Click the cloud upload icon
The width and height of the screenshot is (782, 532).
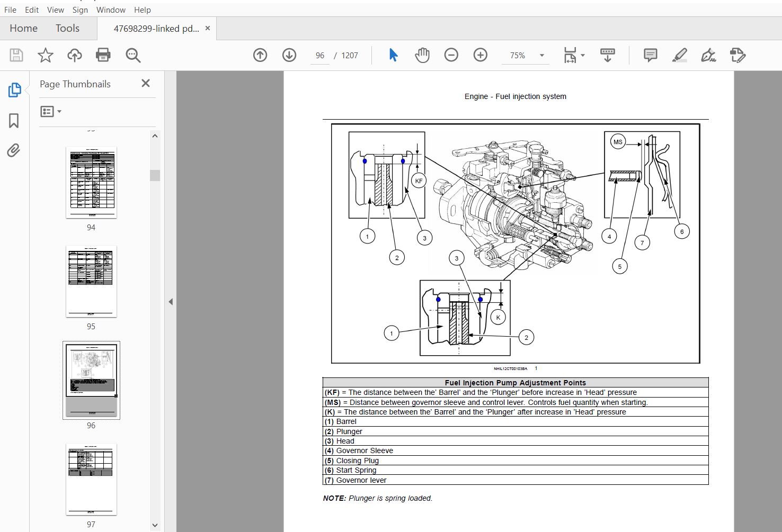[74, 55]
